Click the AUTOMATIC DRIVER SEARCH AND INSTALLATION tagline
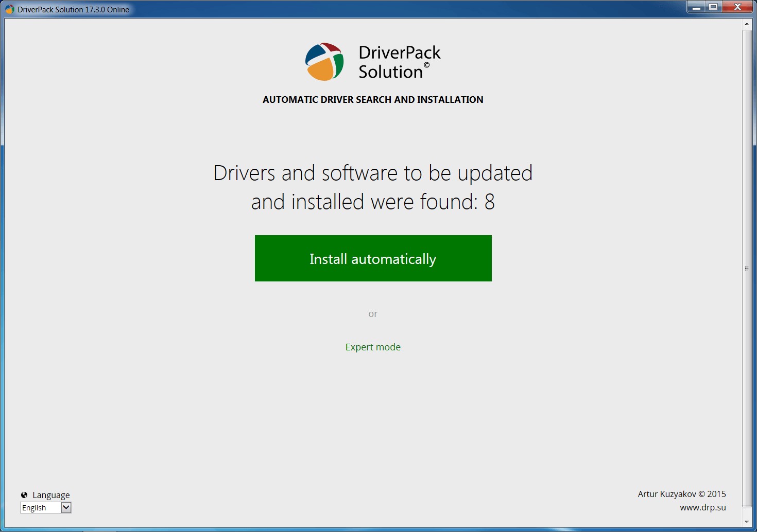 pyautogui.click(x=373, y=99)
